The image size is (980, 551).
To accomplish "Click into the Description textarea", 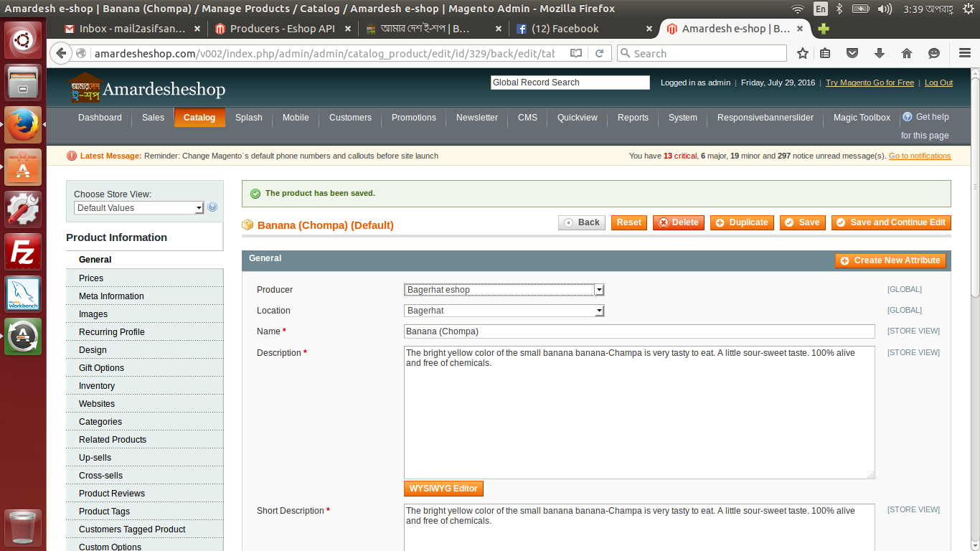I will coord(639,413).
